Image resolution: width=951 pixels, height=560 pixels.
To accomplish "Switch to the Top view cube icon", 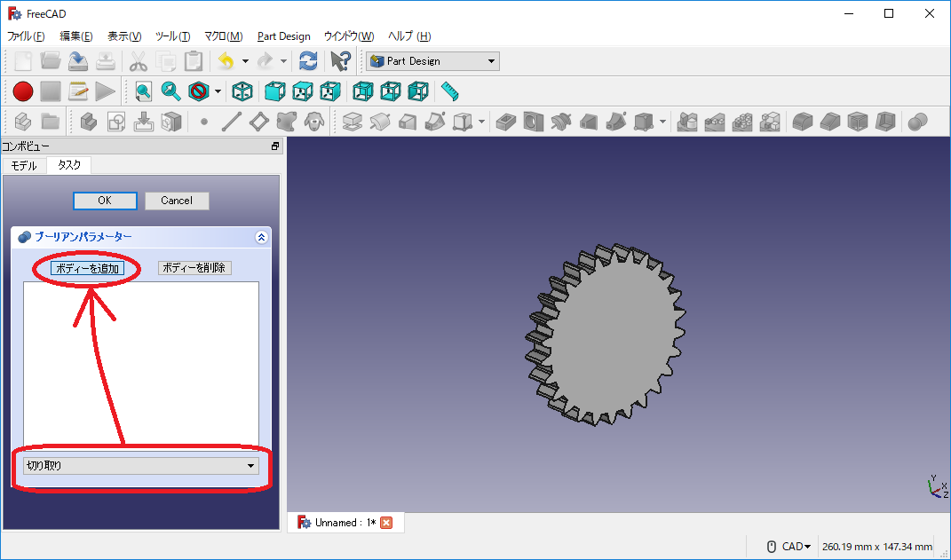I will pos(302,91).
